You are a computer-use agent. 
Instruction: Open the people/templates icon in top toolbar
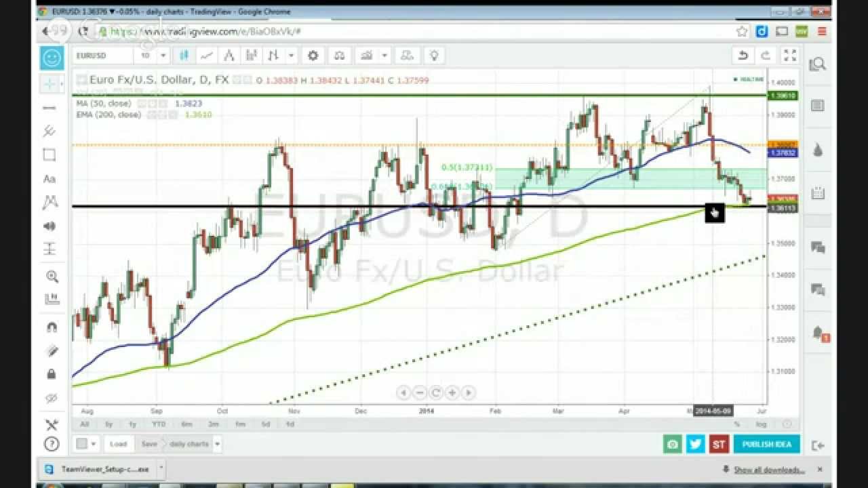point(408,56)
